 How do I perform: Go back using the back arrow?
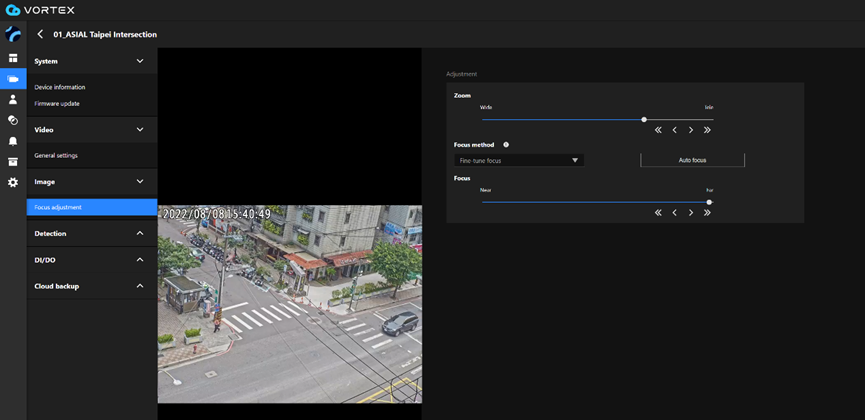pyautogui.click(x=40, y=34)
